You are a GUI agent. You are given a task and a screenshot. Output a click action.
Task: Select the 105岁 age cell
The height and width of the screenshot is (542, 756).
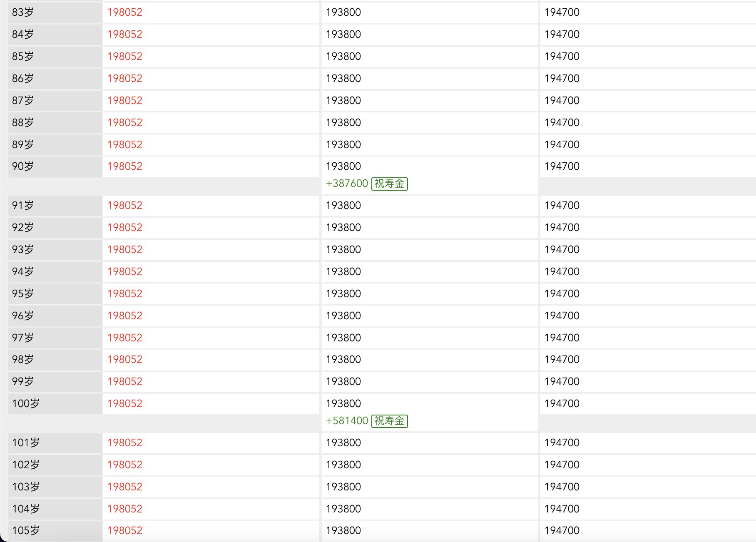click(x=26, y=531)
